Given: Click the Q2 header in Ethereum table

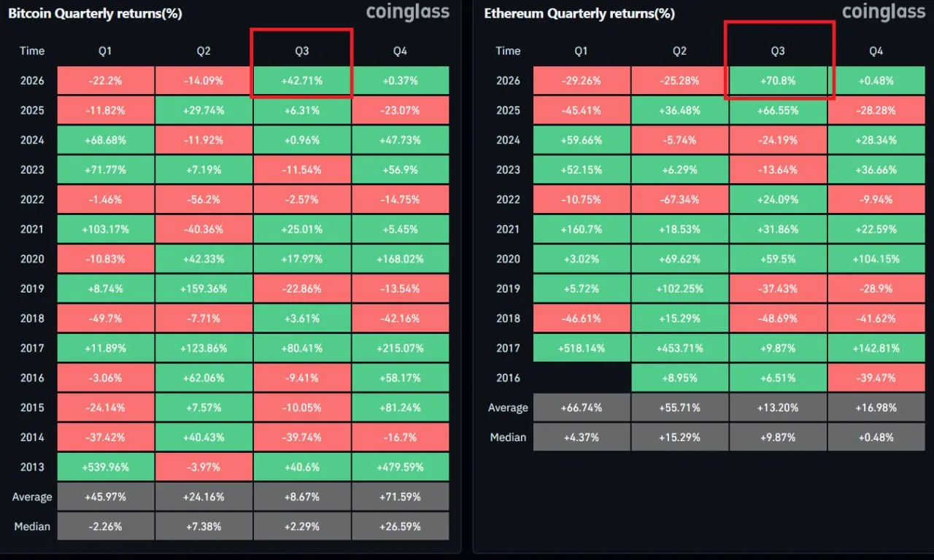Looking at the screenshot, I should [679, 50].
